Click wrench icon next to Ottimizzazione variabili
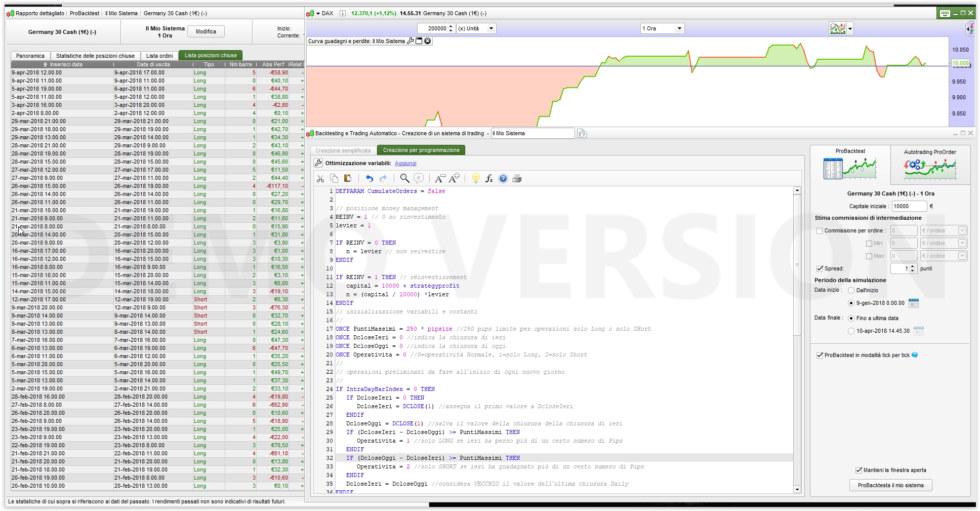980x511 pixels. (318, 163)
